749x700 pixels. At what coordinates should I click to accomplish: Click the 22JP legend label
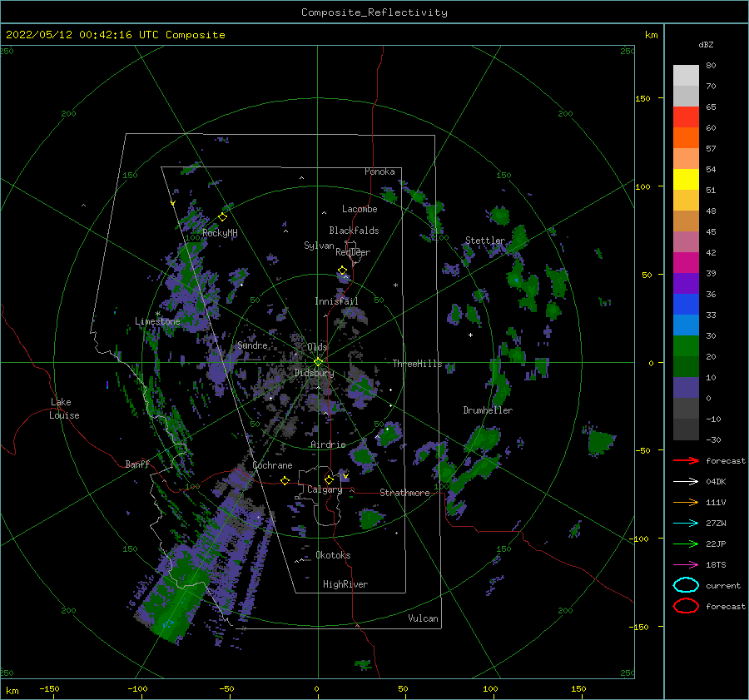716,544
